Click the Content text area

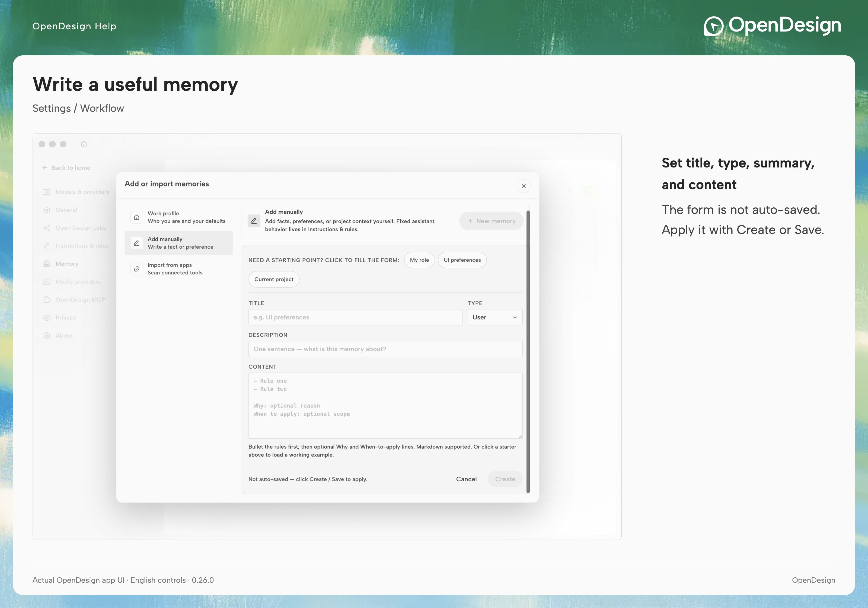(385, 406)
